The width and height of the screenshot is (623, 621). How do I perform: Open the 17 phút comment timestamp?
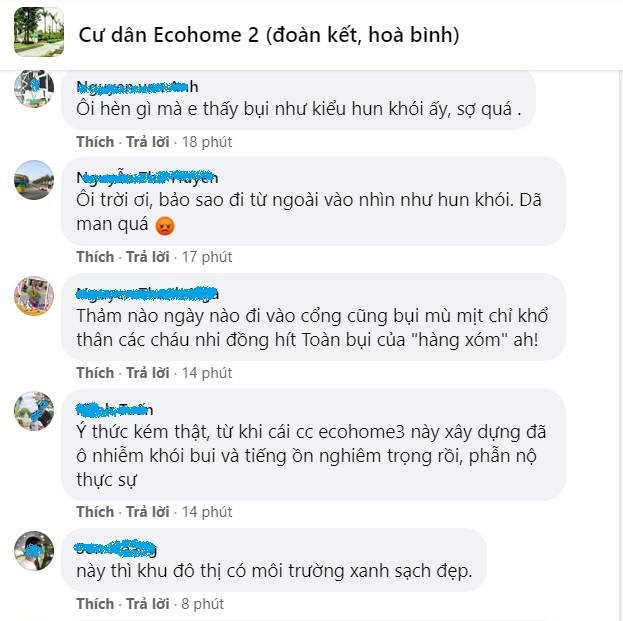click(x=207, y=257)
